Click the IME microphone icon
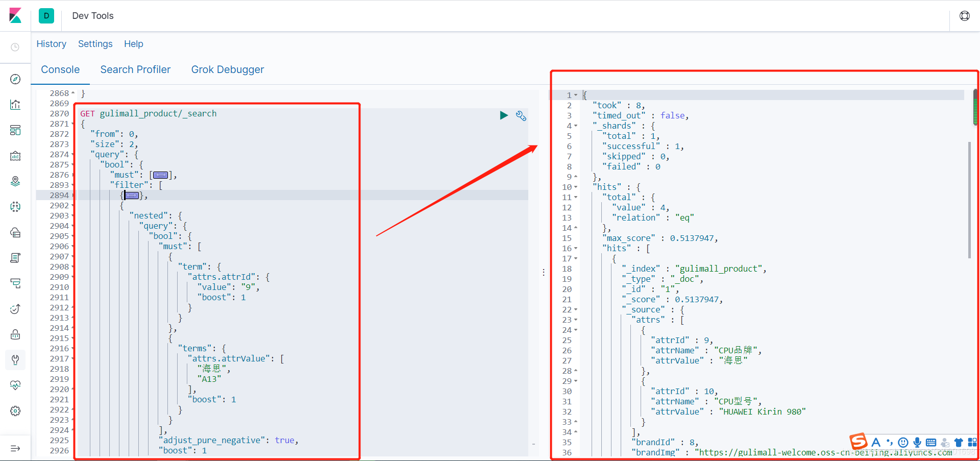 pyautogui.click(x=917, y=443)
